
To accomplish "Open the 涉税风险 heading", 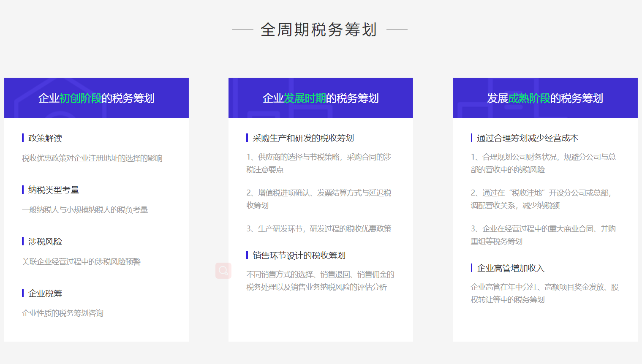I will 45,242.
